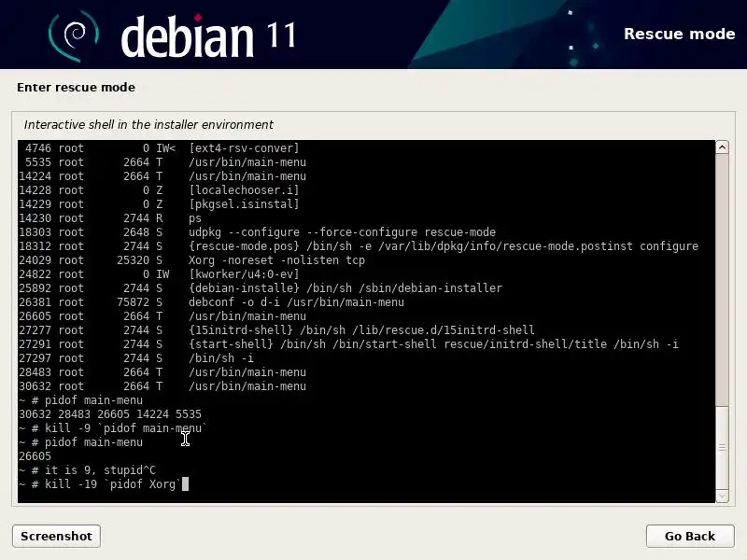Click the pid 5535 main-menu process row
Viewport: 747px width, 560px height.
[x=162, y=162]
